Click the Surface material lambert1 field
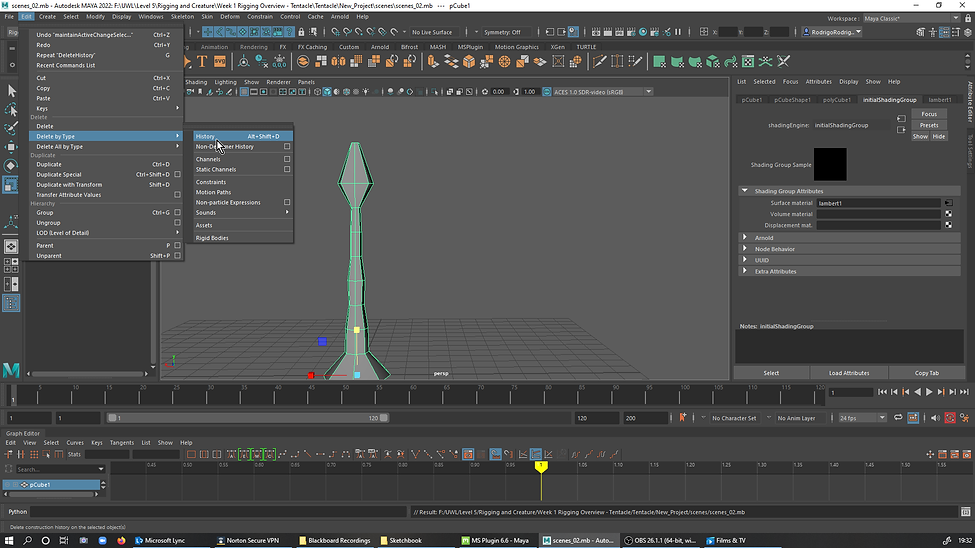 [878, 203]
